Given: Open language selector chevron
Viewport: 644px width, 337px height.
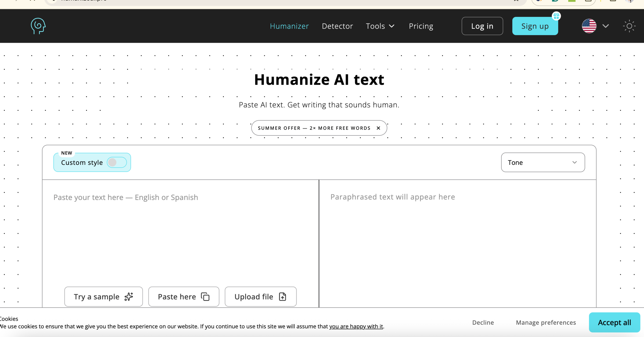Looking at the screenshot, I should tap(606, 26).
